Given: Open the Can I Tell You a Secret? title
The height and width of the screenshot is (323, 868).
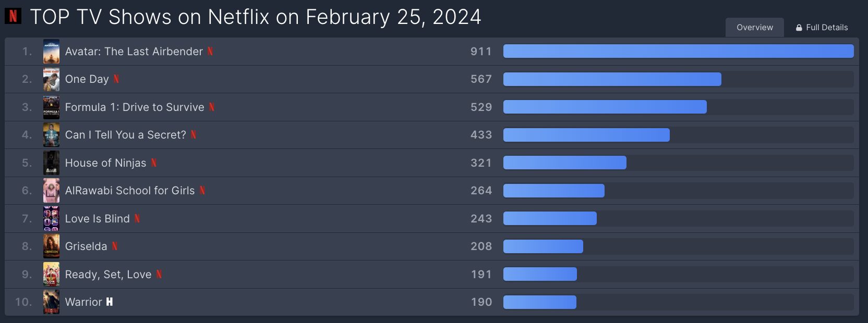Looking at the screenshot, I should (126, 135).
